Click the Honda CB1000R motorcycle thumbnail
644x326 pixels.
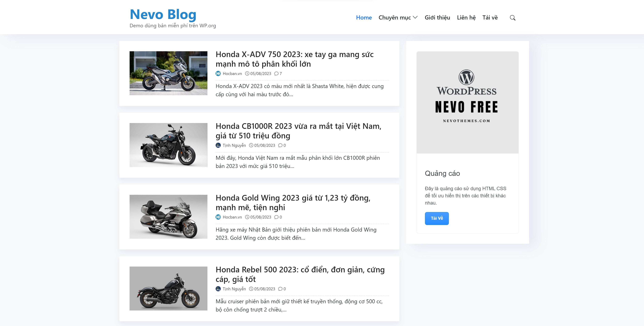168,145
